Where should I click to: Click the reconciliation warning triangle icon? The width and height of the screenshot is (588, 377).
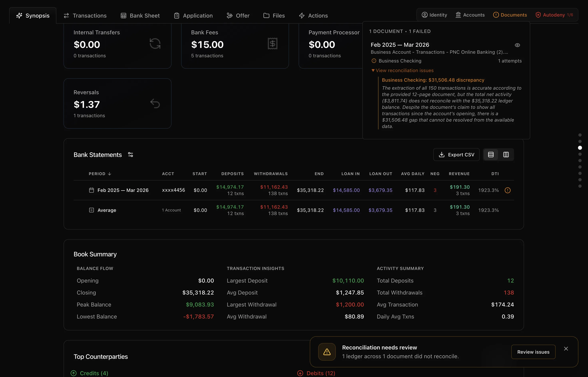click(x=327, y=352)
